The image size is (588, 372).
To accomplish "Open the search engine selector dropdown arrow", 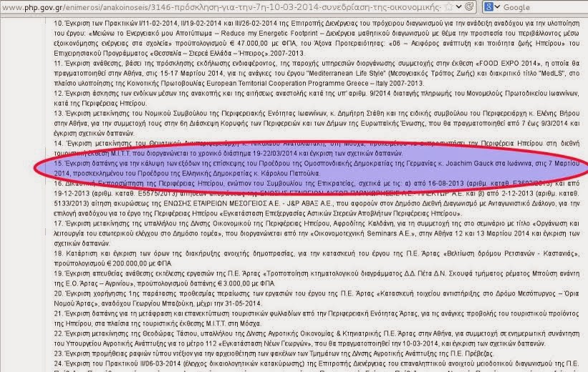I will tap(497, 6).
